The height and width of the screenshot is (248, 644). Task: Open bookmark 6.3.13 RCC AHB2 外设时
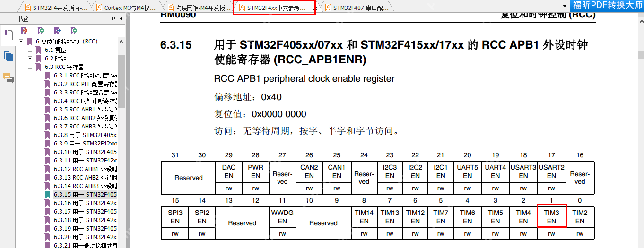tap(86, 178)
